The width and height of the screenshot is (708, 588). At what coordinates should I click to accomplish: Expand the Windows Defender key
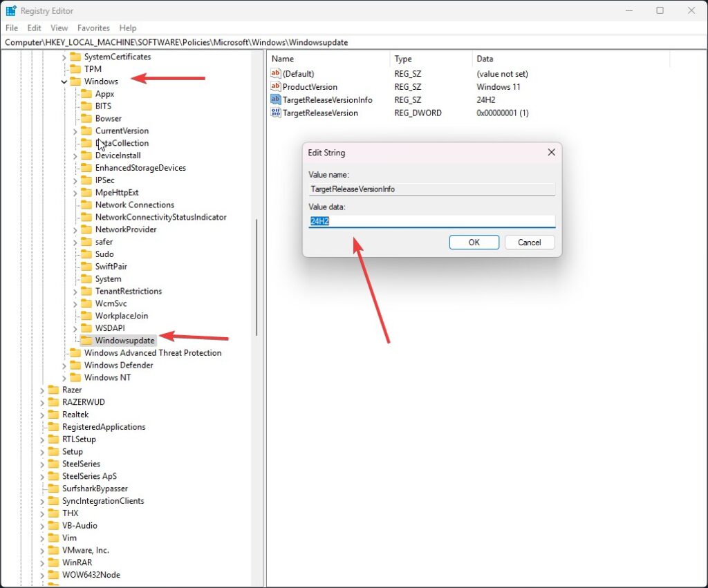[x=64, y=366]
